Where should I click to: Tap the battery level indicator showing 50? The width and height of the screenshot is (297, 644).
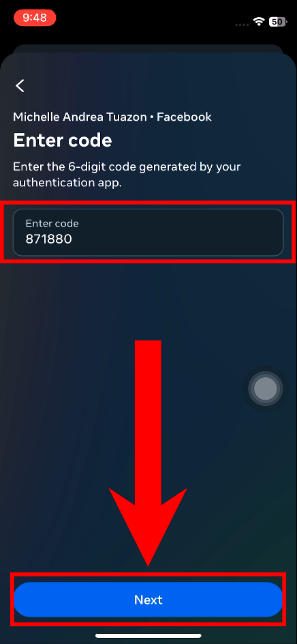(x=278, y=22)
